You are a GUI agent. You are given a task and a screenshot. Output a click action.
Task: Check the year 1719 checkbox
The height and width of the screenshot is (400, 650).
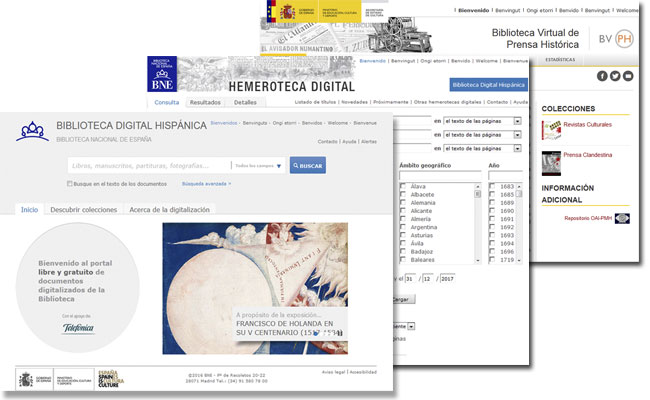(x=492, y=259)
